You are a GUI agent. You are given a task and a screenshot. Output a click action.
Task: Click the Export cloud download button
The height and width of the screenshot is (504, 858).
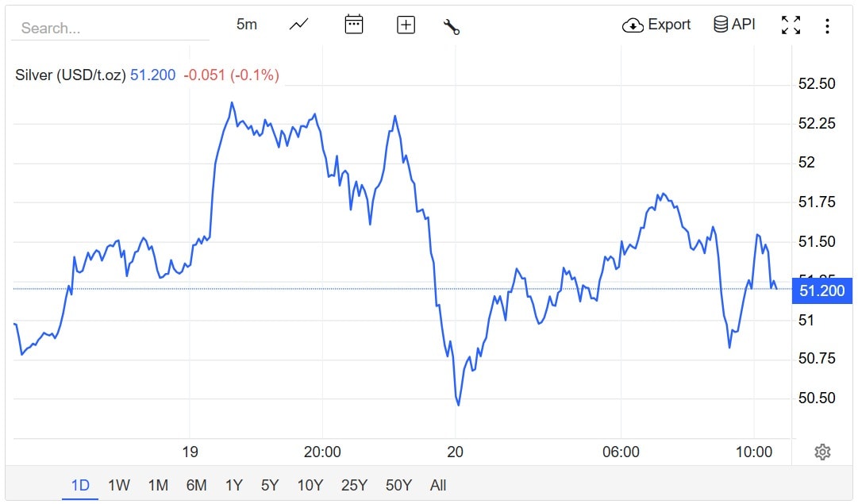tap(656, 25)
